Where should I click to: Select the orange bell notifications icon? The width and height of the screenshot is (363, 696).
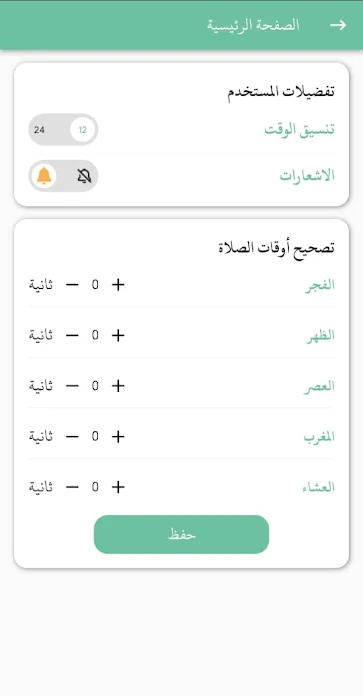tap(43, 176)
